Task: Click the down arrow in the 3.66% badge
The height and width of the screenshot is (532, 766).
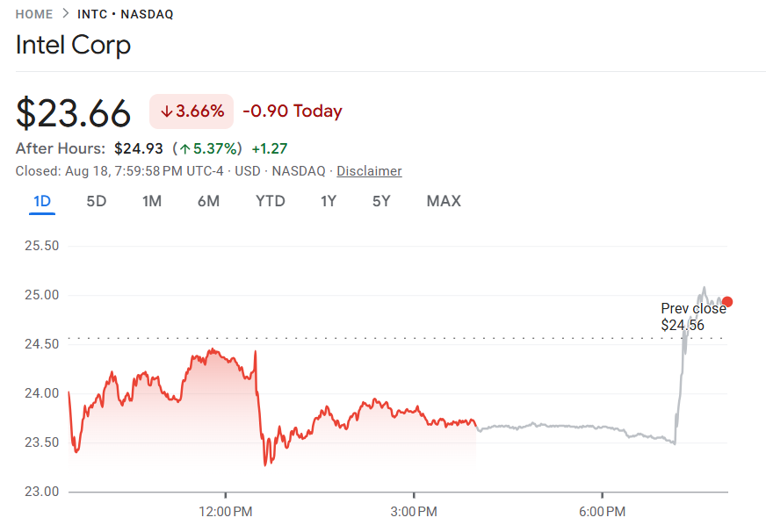Action: [166, 111]
